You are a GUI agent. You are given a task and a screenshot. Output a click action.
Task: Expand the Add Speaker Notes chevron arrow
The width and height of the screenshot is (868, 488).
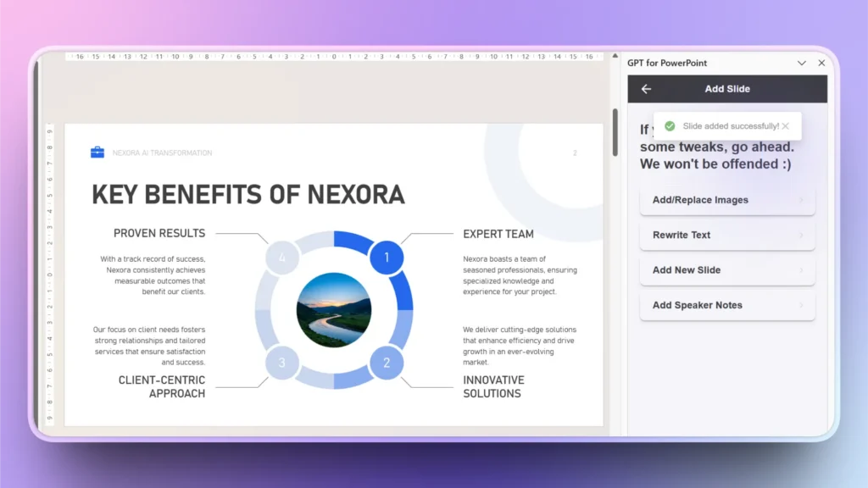[801, 305]
